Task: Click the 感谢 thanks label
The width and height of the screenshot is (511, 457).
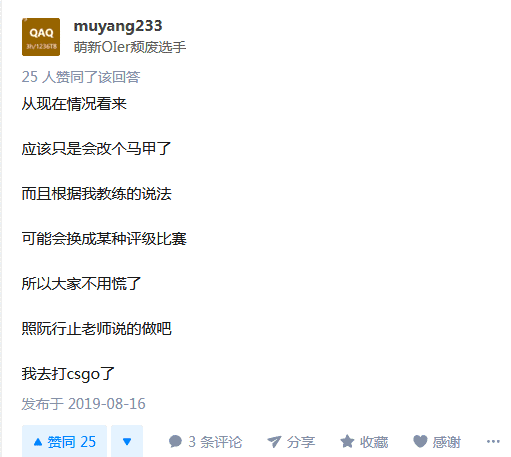Action: click(447, 442)
